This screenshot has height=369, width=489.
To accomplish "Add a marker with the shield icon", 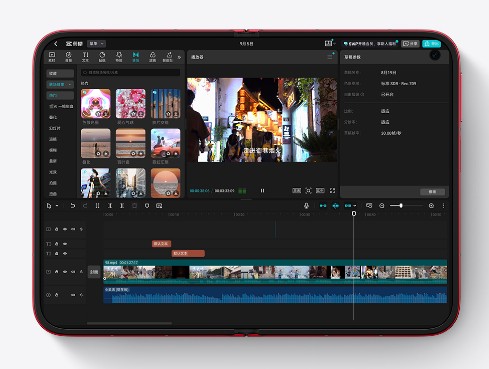I will coord(147,206).
